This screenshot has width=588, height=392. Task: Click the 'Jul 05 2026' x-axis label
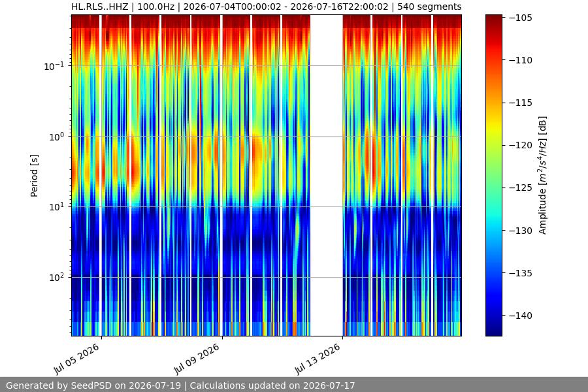tap(77, 359)
